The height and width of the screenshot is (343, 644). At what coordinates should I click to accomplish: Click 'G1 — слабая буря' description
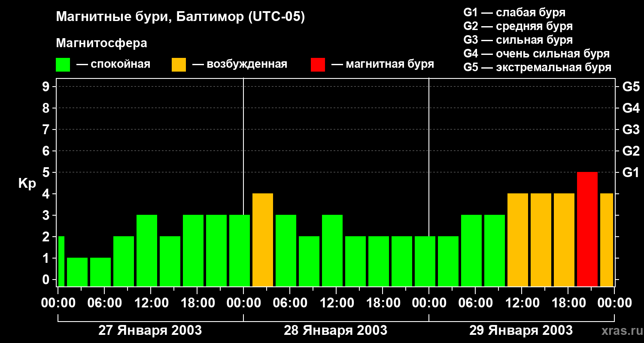(x=514, y=12)
